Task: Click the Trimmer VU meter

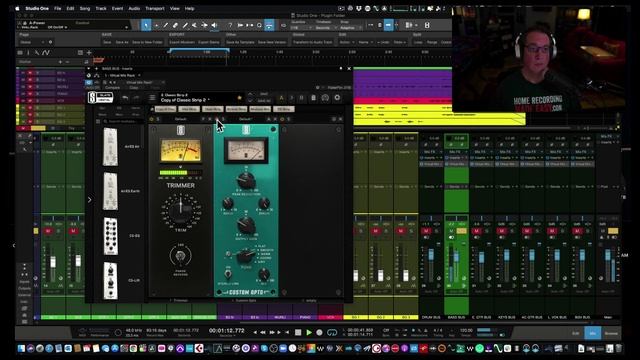Action: pos(180,150)
